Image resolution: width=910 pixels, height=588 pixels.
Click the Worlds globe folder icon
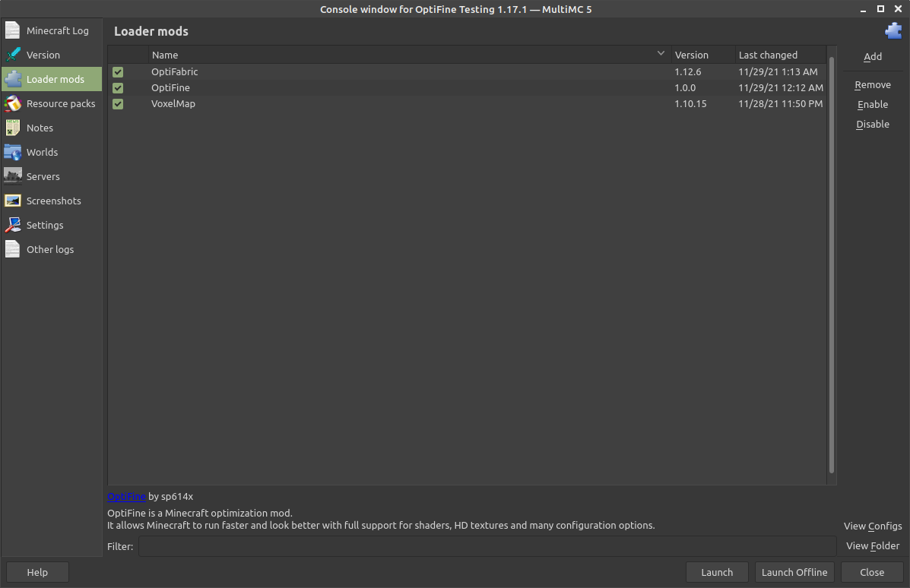tap(12, 152)
